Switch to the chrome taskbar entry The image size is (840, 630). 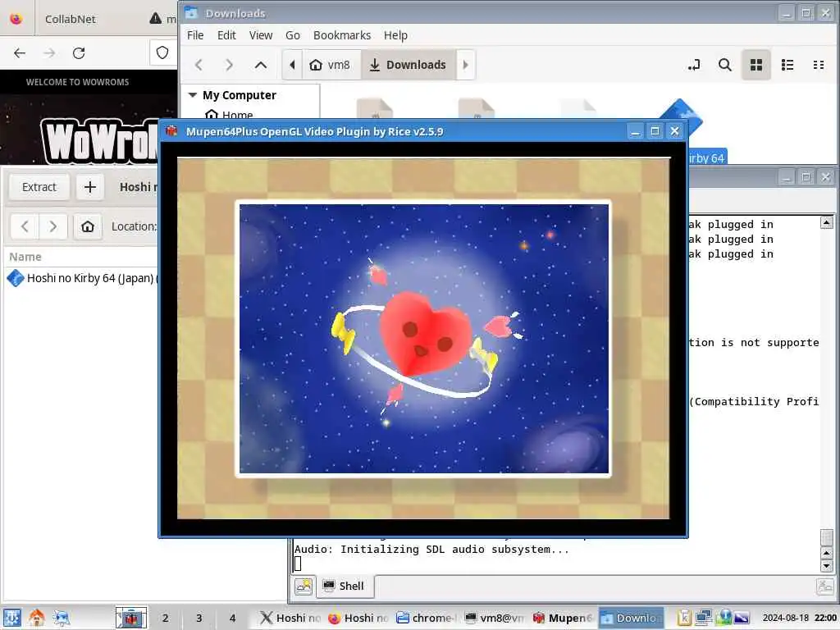(x=426, y=618)
